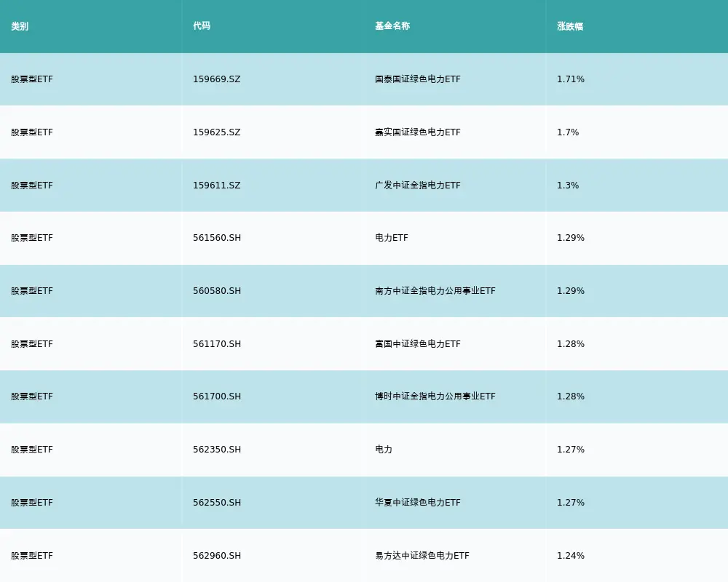Click 1.29% in the 560580.SH row
728x582 pixels.
571,291
